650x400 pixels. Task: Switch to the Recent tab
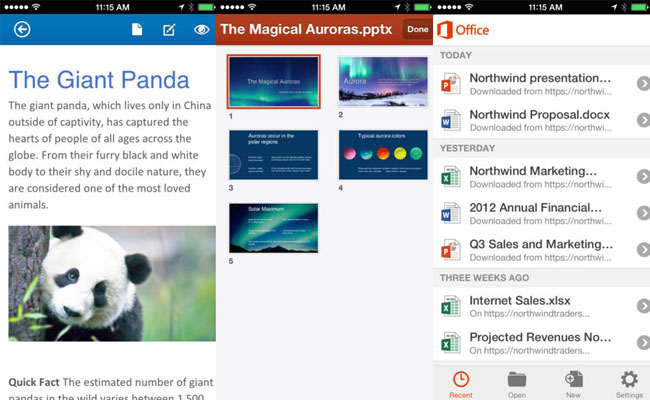click(461, 384)
